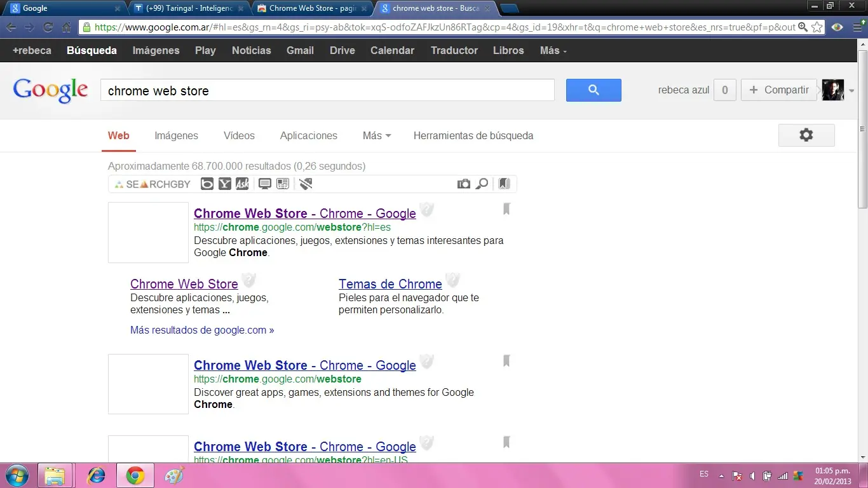Open Traductor from the top bar
This screenshot has height=488, width=868.
454,50
